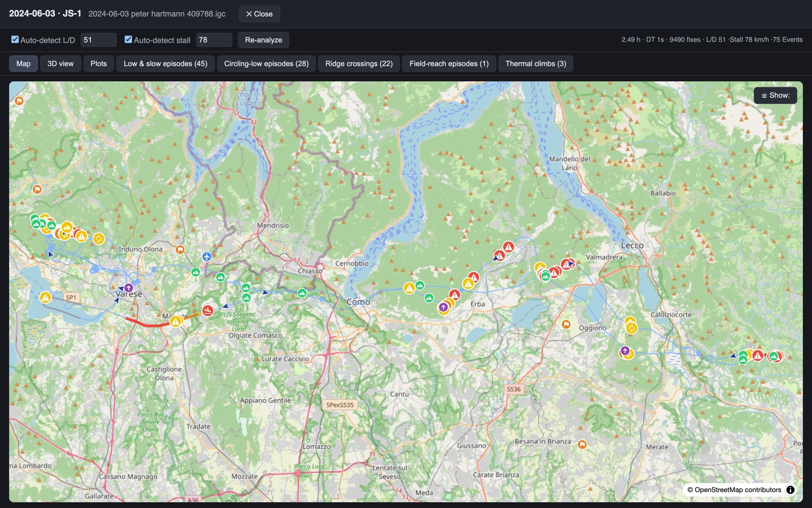Open the Field-reach episodes (1) tab
This screenshot has width=812, height=508.
point(449,63)
